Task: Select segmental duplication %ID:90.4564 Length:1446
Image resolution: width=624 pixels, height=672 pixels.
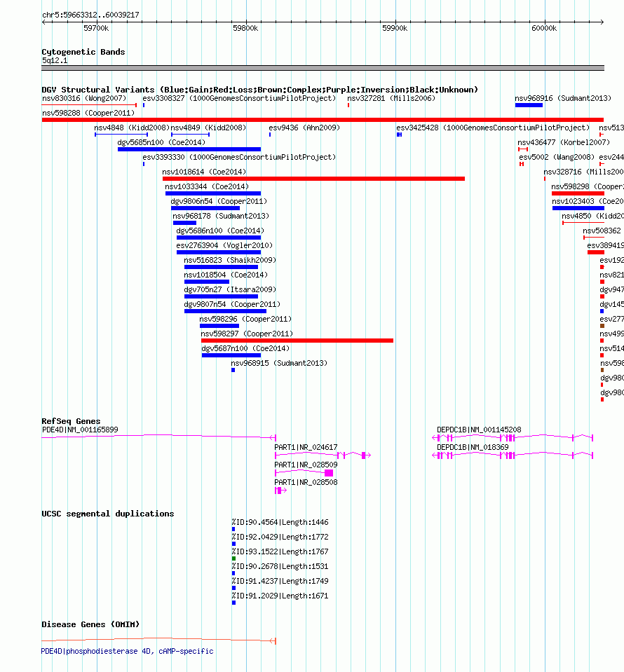Action: coord(280,523)
